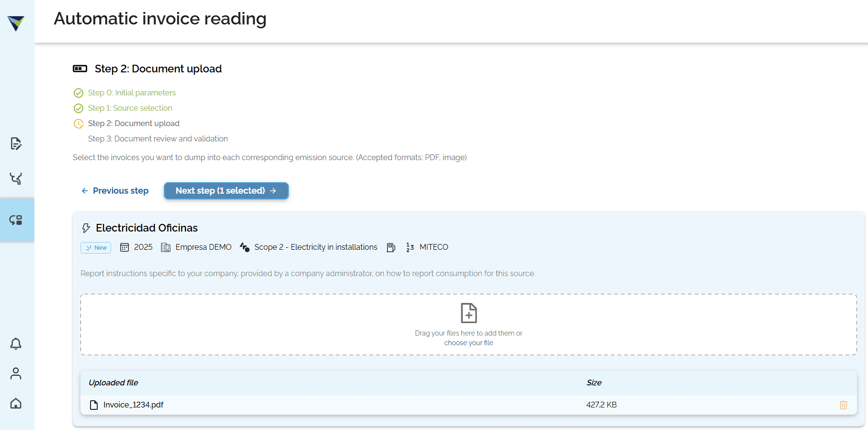Open the branching flow sidebar icon
The width and height of the screenshot is (868, 430).
tap(16, 179)
